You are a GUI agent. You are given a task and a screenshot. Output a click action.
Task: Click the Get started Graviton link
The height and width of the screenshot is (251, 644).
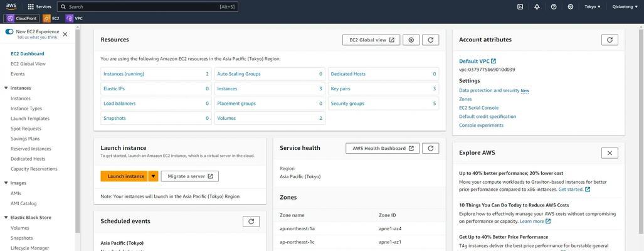pyautogui.click(x=574, y=190)
